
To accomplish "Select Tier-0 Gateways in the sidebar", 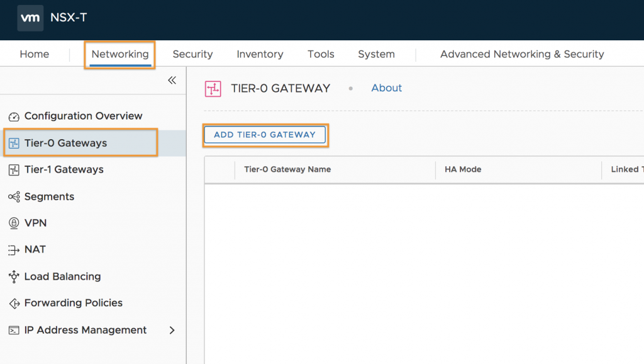I will pyautogui.click(x=65, y=143).
